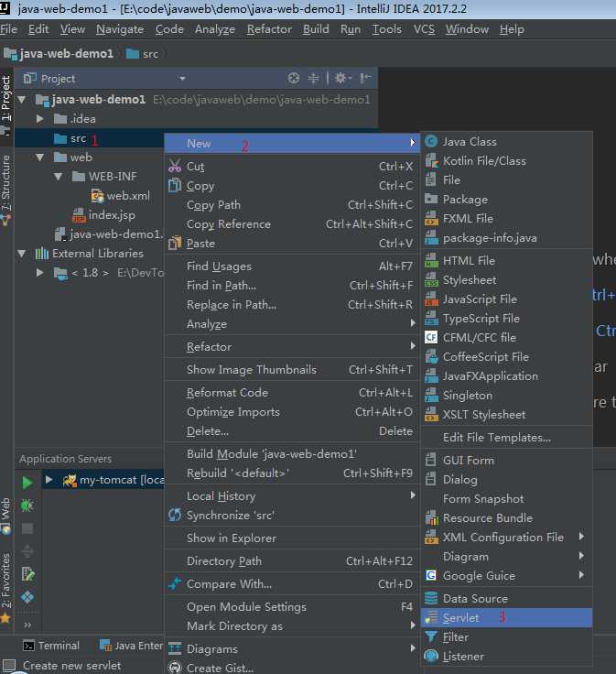Open the Project panel gear settings
Image resolution: width=616 pixels, height=674 pixels.
(x=342, y=78)
